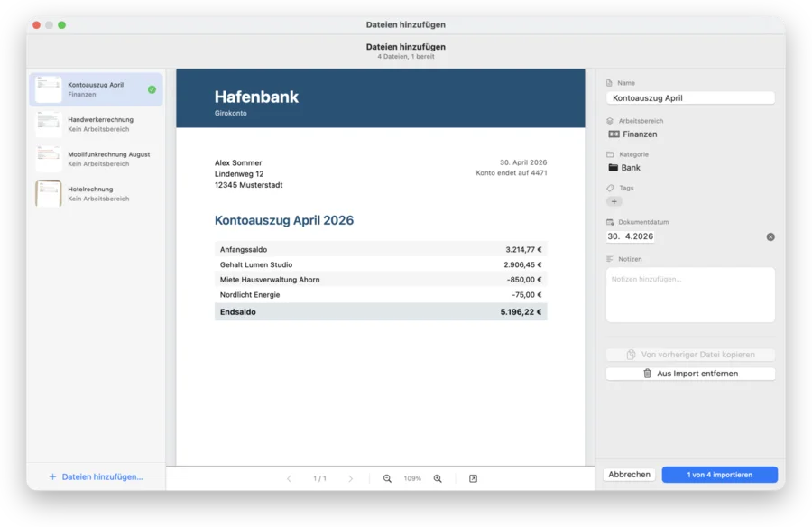Open the Kategorie Bank selector
Viewport: 812px width, 527px height.
624,167
